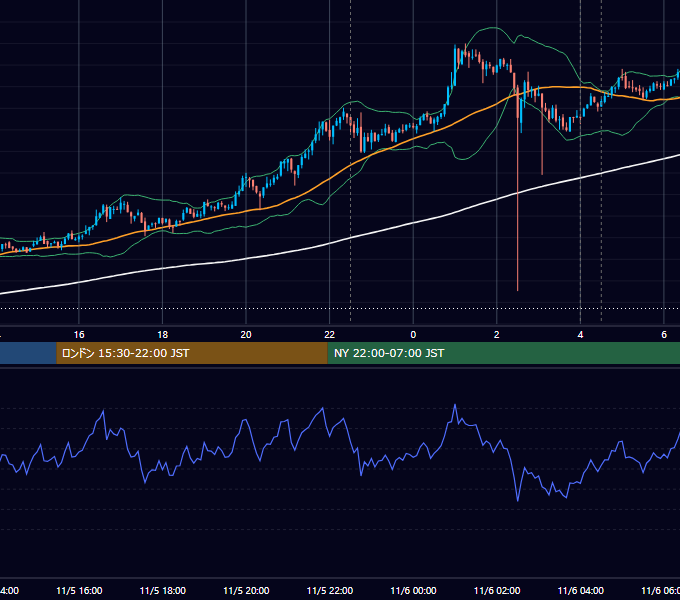Click the 0 hour label on time axis
This screenshot has width=680, height=600.
[413, 335]
